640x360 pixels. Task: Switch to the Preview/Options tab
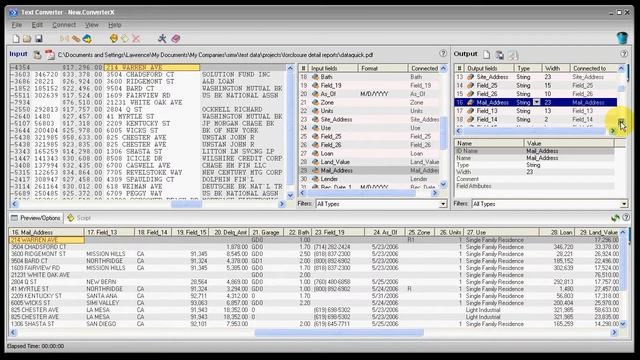point(36,218)
